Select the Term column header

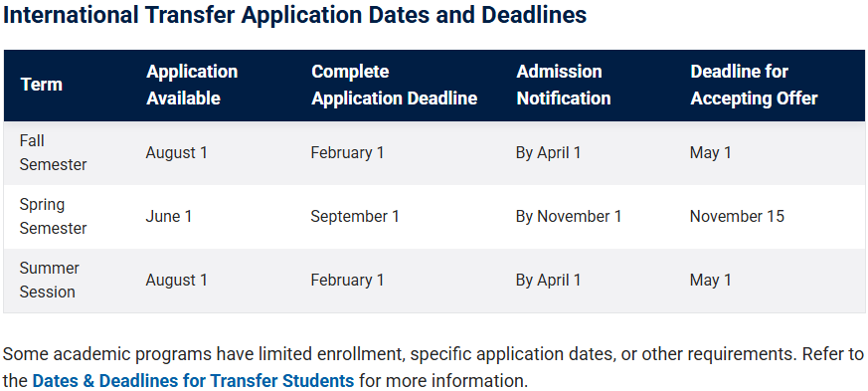click(x=42, y=85)
